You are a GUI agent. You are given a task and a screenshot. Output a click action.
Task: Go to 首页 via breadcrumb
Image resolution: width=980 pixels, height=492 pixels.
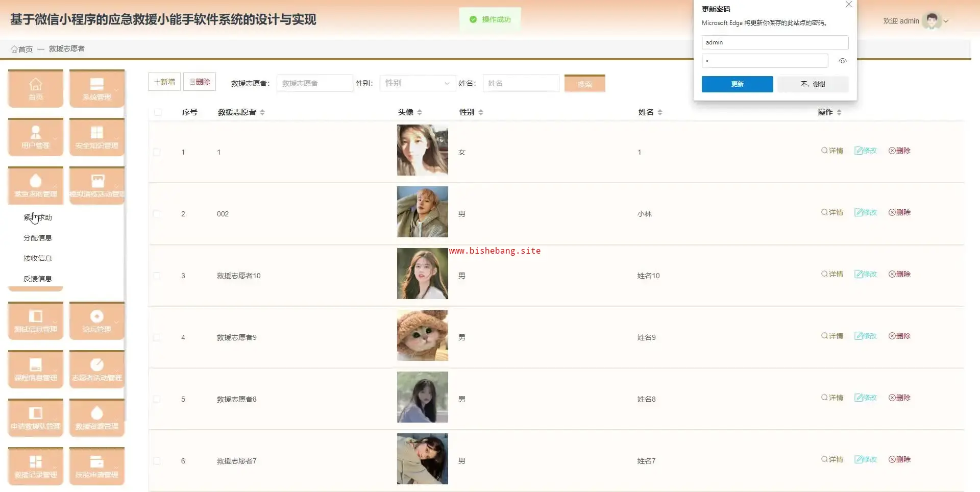[x=22, y=49]
